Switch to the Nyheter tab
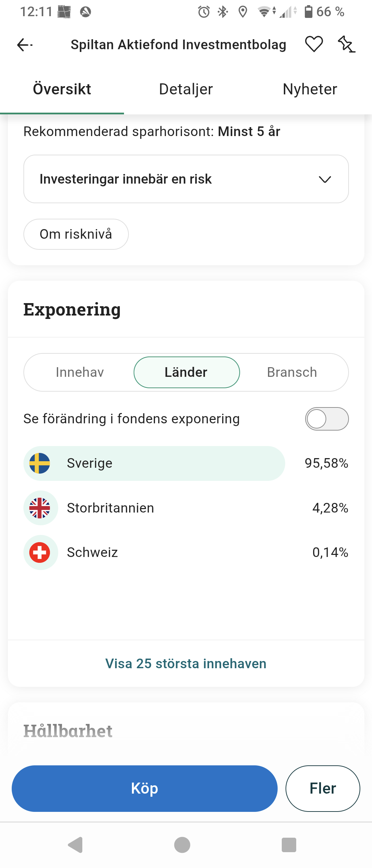 click(310, 89)
